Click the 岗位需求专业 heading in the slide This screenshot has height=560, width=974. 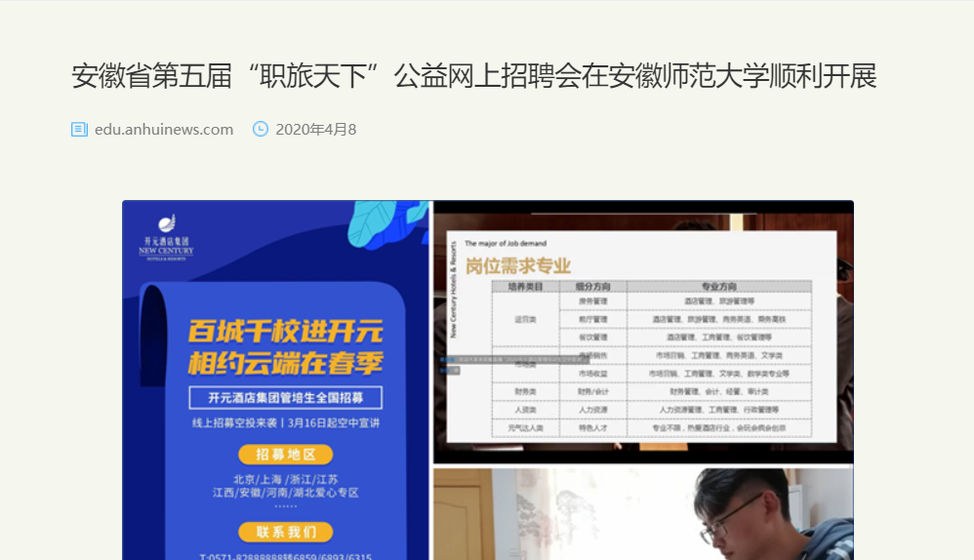pos(518,266)
